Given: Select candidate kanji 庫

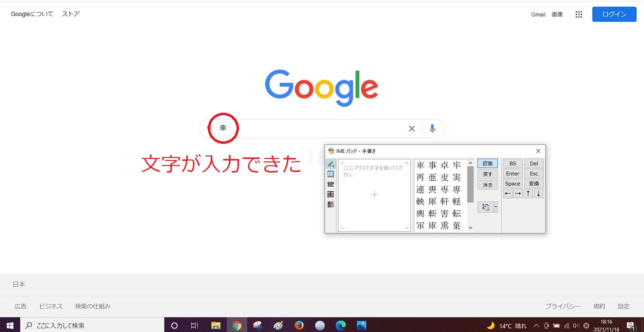Looking at the screenshot, I should coord(433,226).
